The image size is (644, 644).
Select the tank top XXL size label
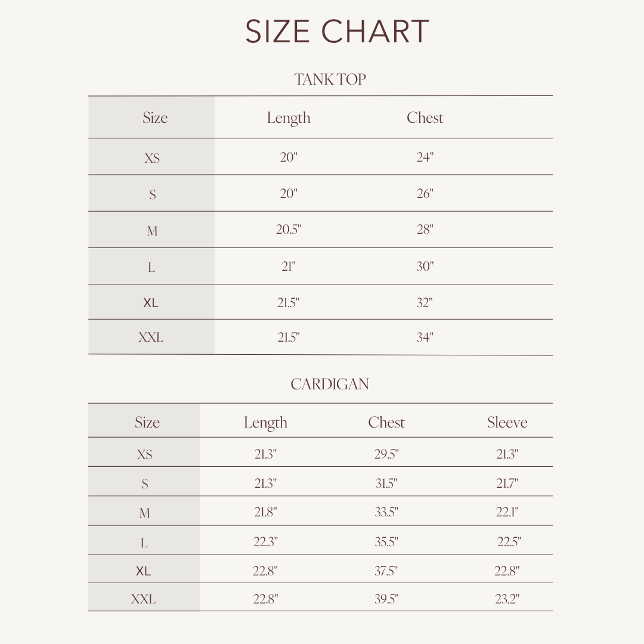[151, 338]
